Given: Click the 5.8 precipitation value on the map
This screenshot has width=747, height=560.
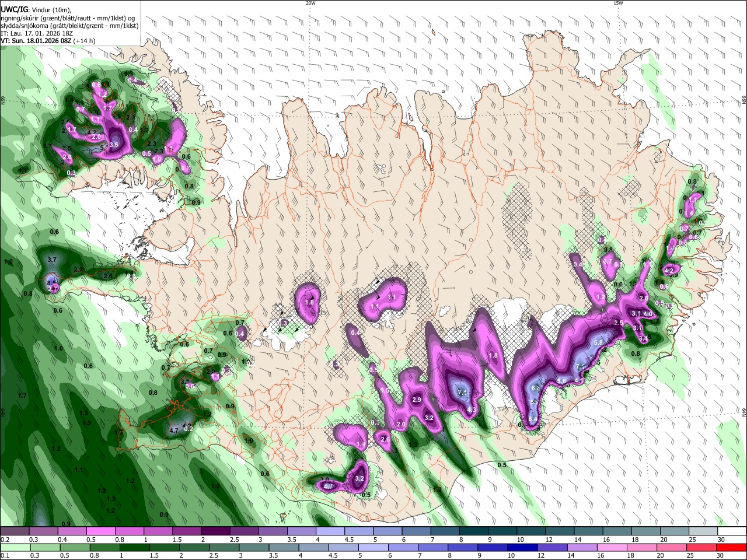Looking at the screenshot, I should [598, 342].
